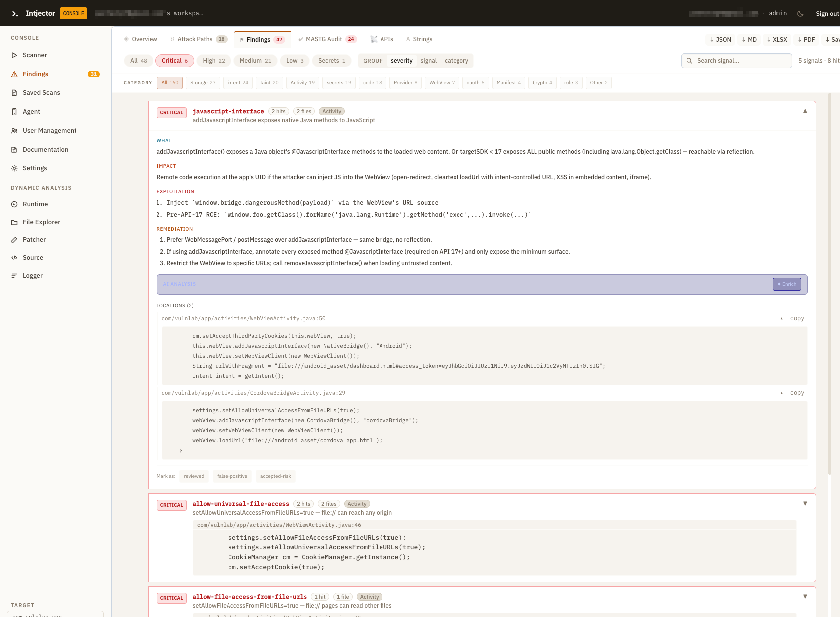
Task: Copy the WebViewActivity.java:50 snippet
Action: tap(797, 319)
